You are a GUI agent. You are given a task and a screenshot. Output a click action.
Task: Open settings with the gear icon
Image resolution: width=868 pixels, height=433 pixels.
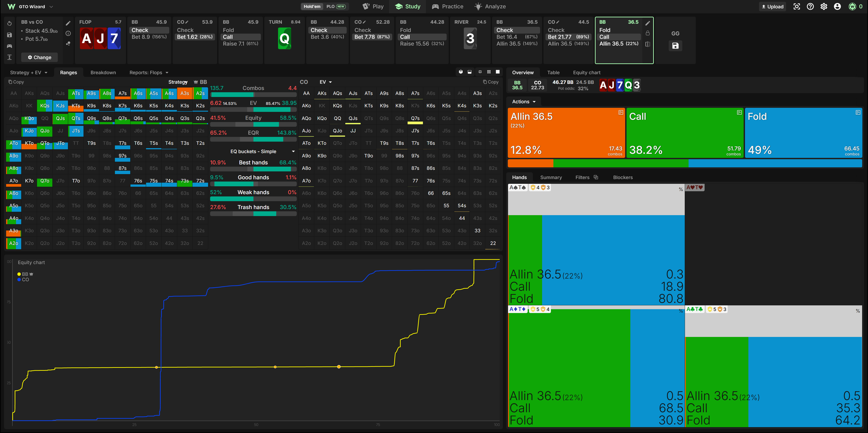point(824,6)
